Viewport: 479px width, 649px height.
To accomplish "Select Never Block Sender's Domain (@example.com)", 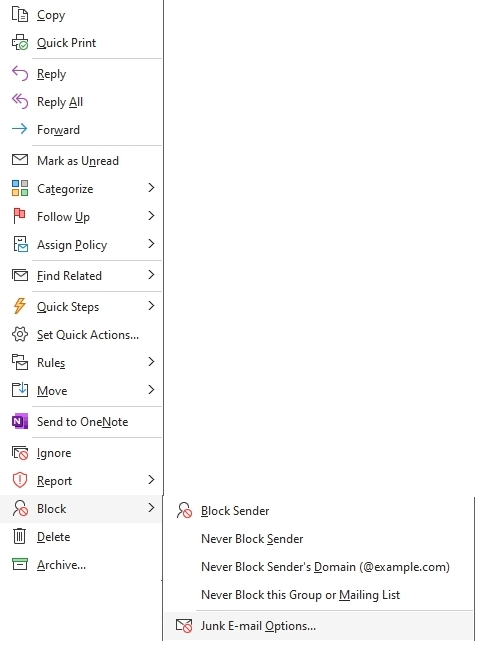I will tap(325, 567).
